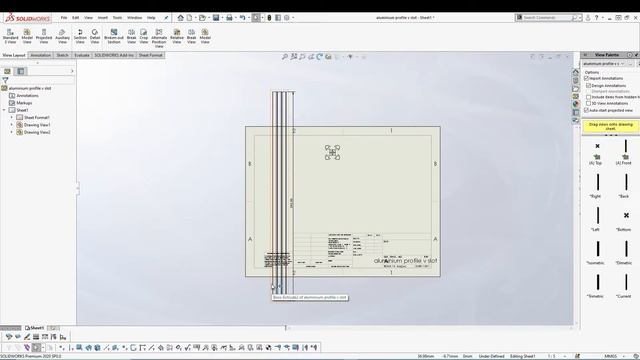
Task: Switch to the Evaluate tab
Action: click(x=82, y=55)
